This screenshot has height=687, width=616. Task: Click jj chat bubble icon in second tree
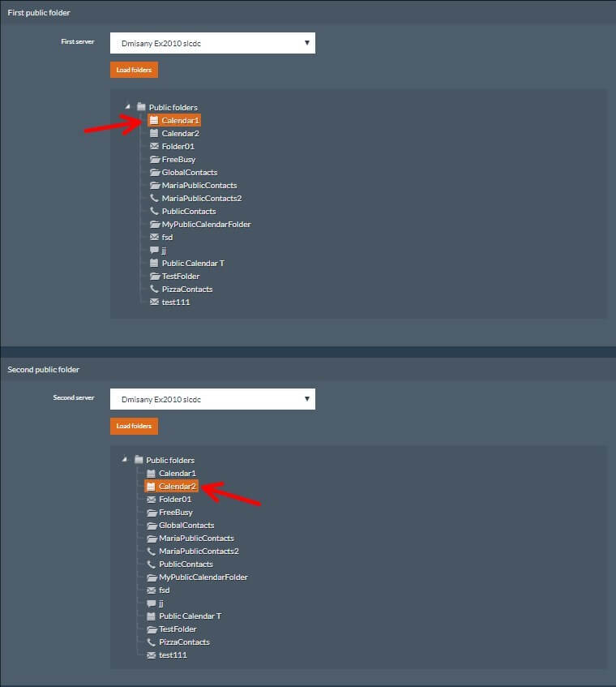point(152,603)
